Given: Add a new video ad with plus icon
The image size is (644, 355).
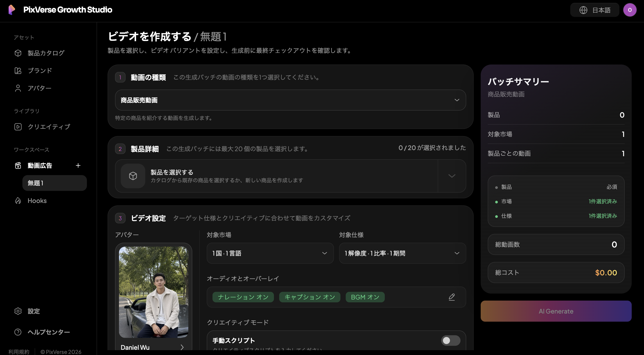Looking at the screenshot, I should coord(78,166).
